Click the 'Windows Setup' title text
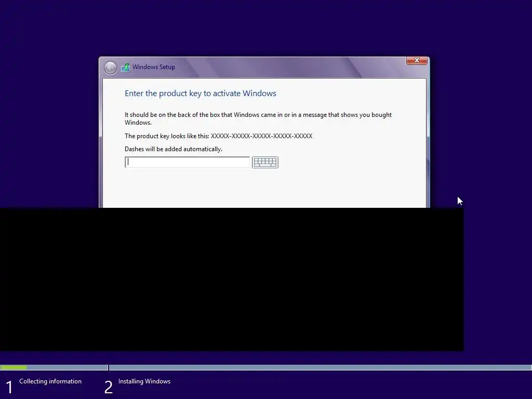Image resolution: width=532 pixels, height=399 pixels. [154, 67]
